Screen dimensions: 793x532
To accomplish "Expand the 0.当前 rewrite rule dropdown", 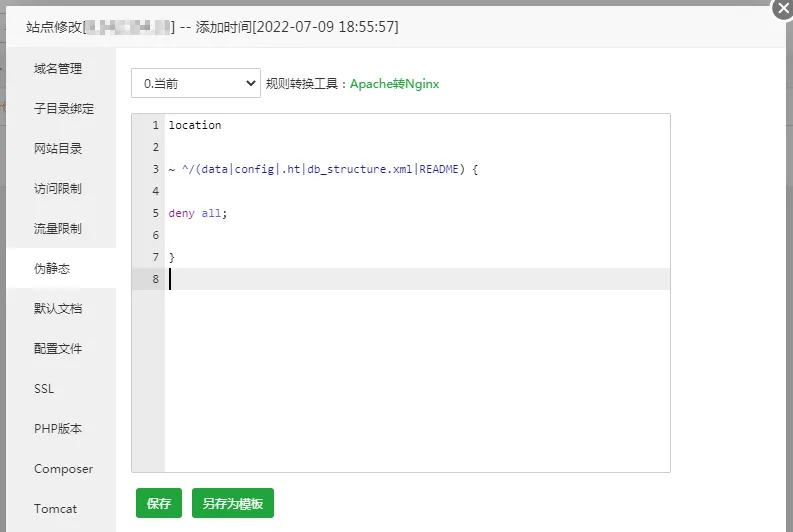I will 196,84.
